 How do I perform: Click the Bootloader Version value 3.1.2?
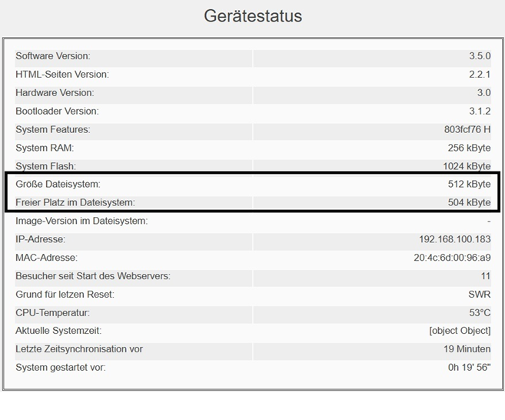480,111
